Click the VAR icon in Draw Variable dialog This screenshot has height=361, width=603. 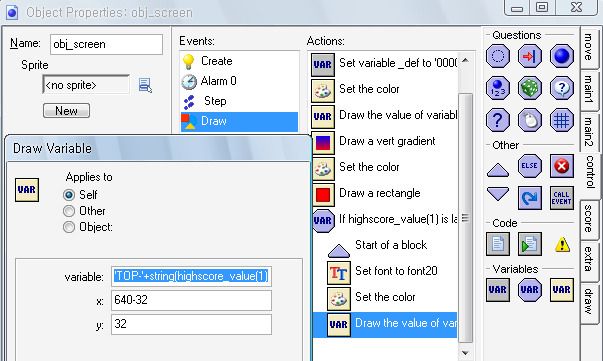coord(27,190)
